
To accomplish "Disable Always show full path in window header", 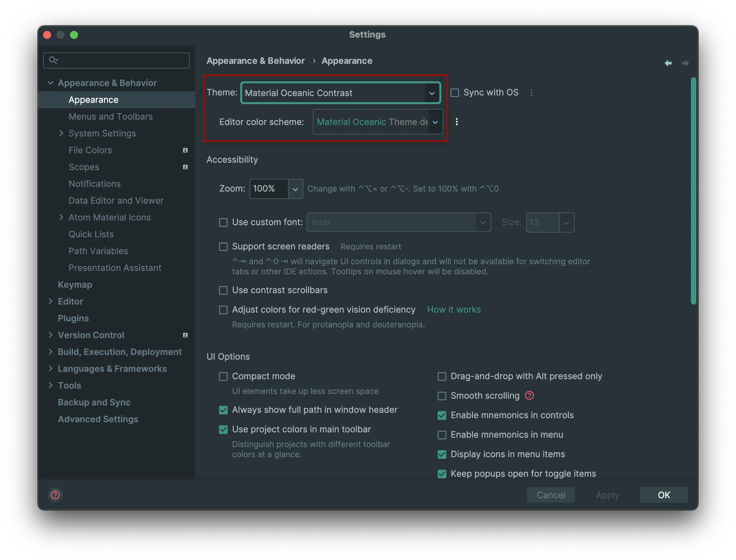I will point(223,410).
